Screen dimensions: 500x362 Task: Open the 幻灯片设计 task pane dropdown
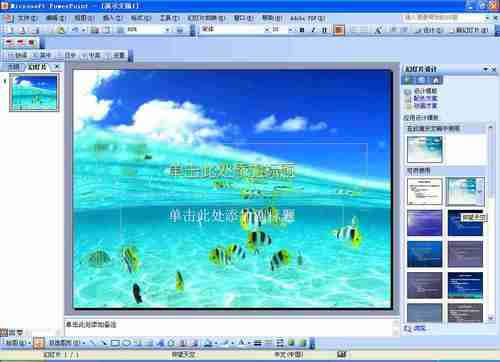(486, 69)
